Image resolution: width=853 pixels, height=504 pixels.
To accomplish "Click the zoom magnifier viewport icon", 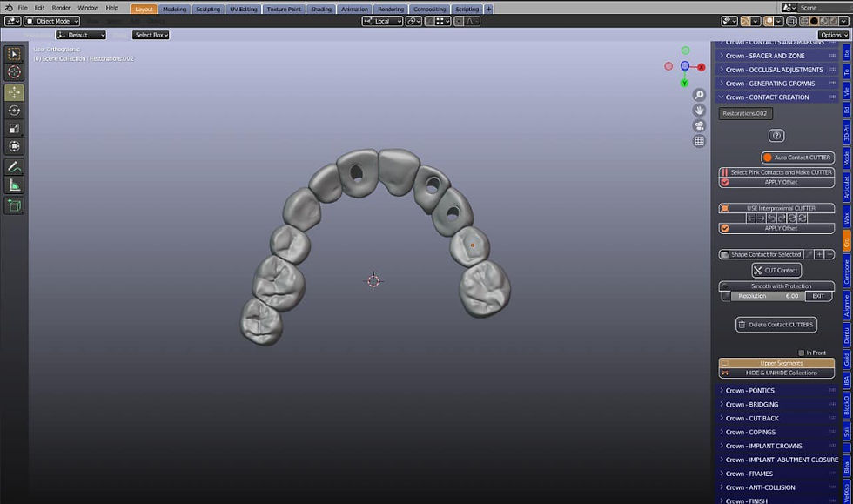I will pos(699,95).
